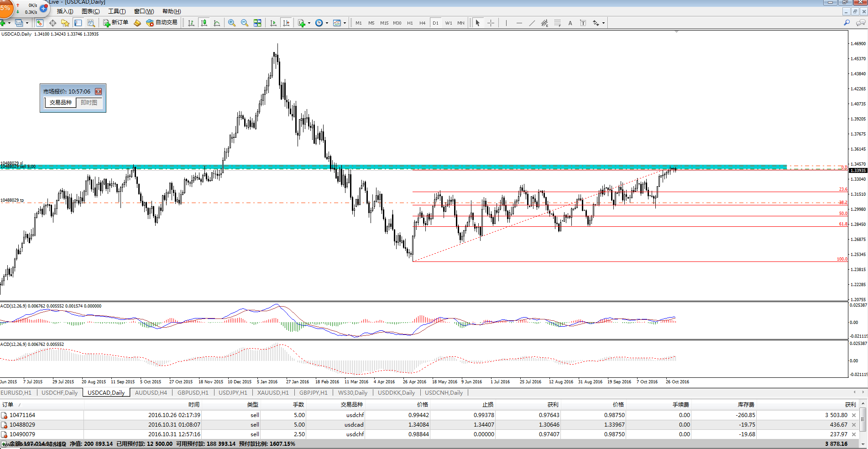Select the M1 timeframe
The image size is (868, 449).
[359, 23]
